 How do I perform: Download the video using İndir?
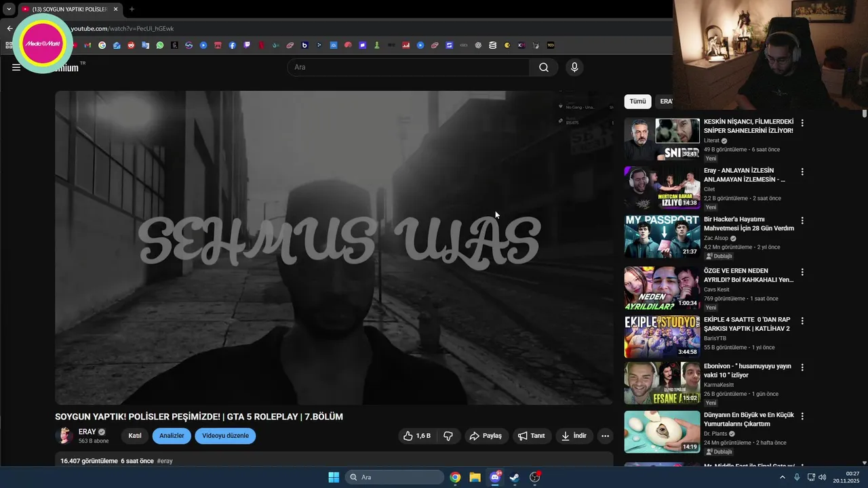[574, 436]
